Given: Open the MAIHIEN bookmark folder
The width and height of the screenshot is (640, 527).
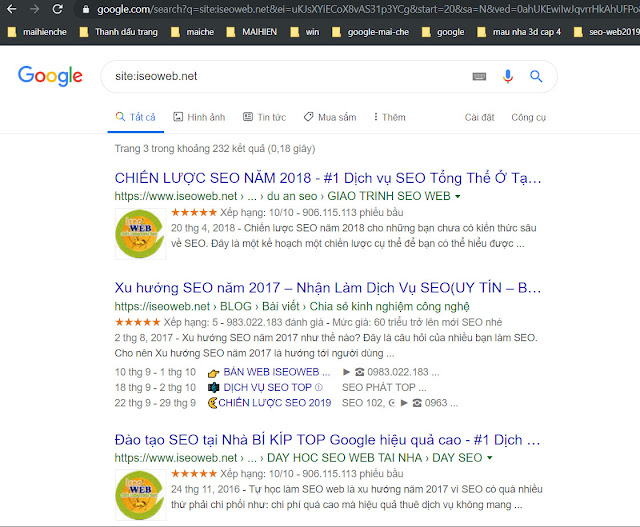Looking at the screenshot, I should [x=252, y=32].
